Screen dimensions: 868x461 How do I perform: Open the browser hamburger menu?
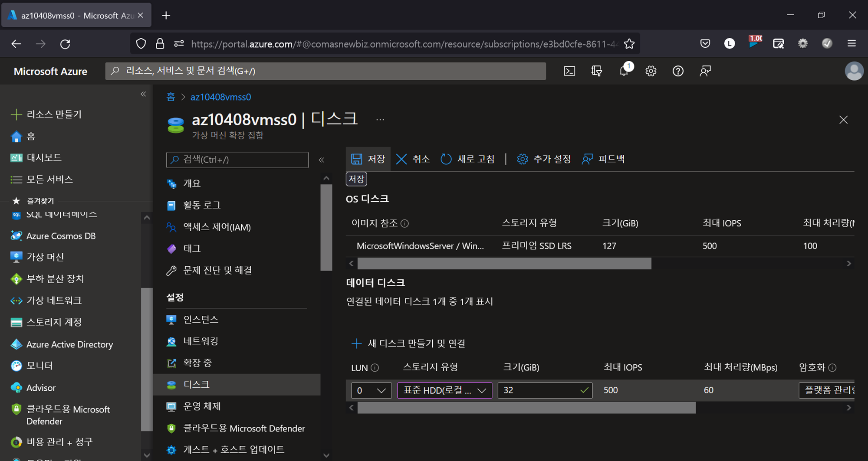pyautogui.click(x=852, y=43)
